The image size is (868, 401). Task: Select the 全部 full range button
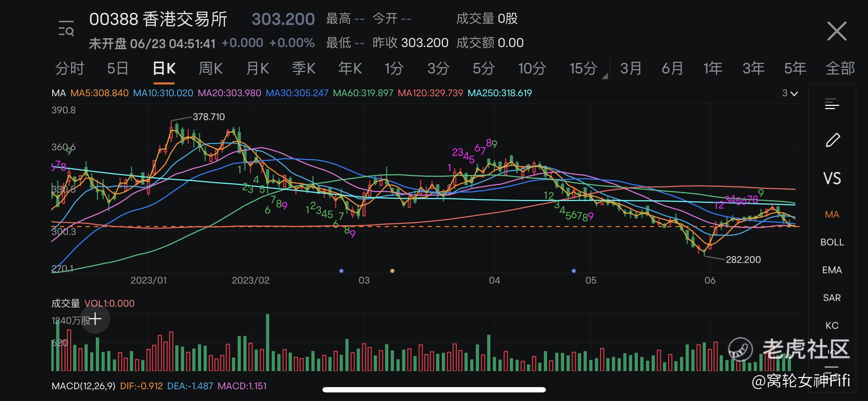point(840,68)
